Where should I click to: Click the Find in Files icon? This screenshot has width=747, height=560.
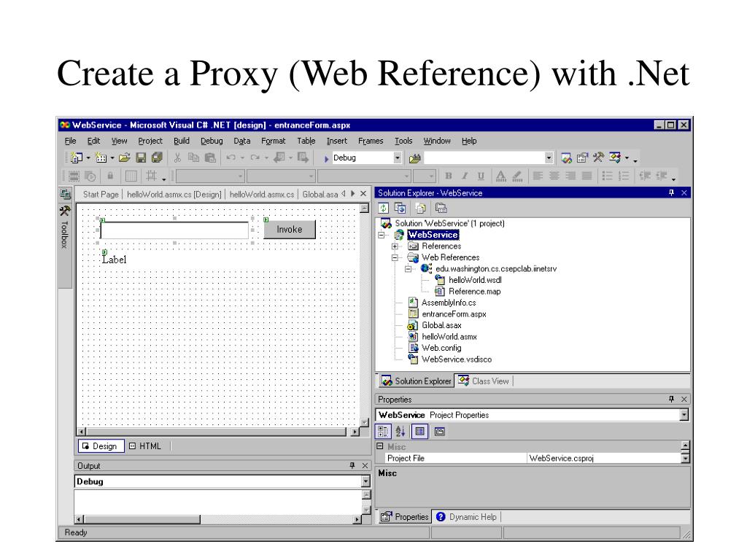pyautogui.click(x=415, y=158)
